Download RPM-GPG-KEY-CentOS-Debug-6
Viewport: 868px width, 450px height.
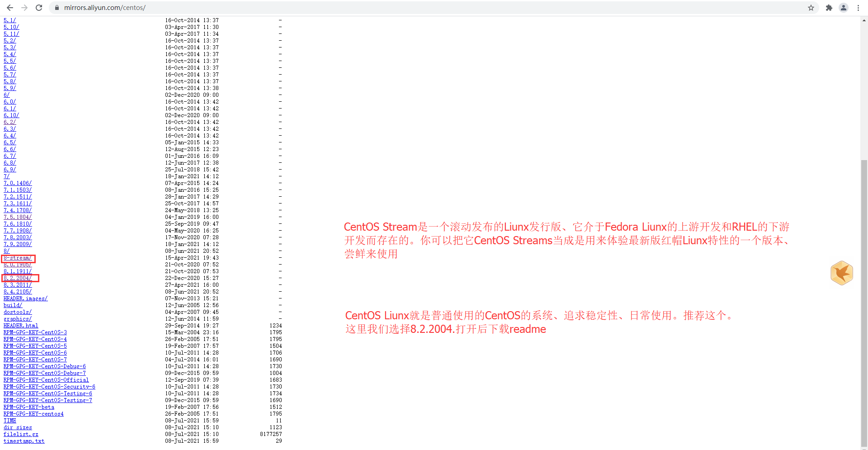click(x=45, y=366)
